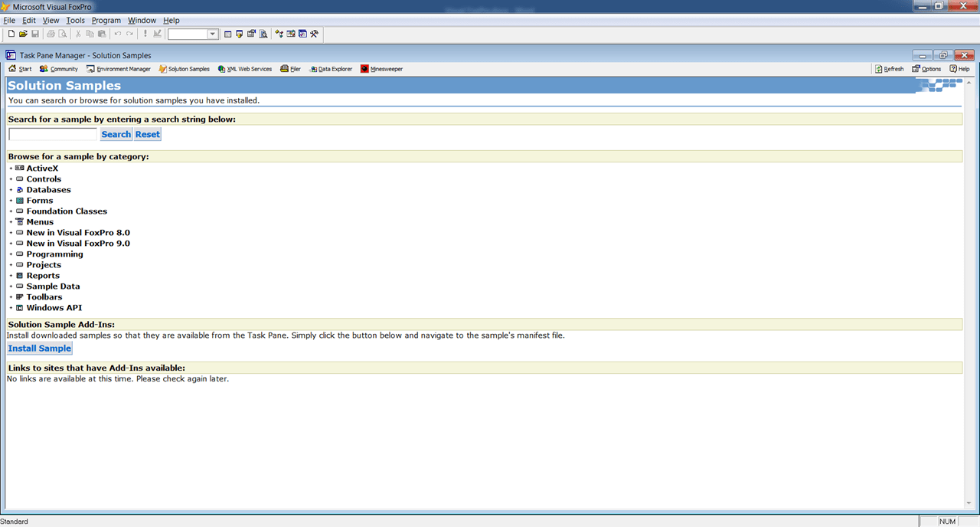Open the Data Session window icon
The image size is (980, 527).
coord(240,34)
